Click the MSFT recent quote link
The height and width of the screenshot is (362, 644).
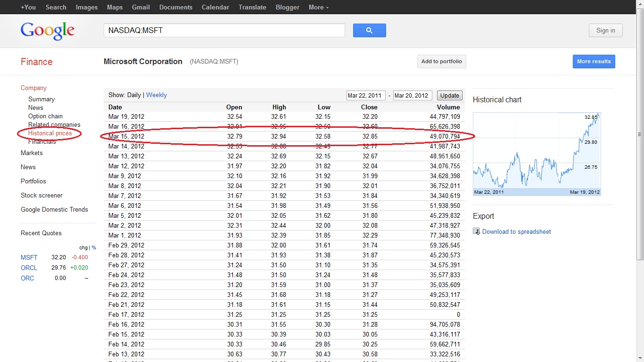click(29, 257)
